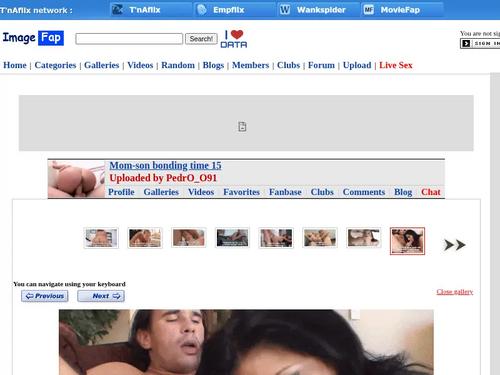This screenshot has height=375, width=500.
Task: Select the Upload menu link
Action: point(357,65)
